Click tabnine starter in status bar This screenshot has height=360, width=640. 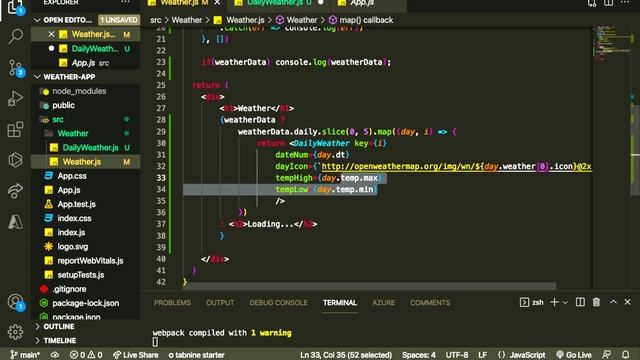(197, 355)
